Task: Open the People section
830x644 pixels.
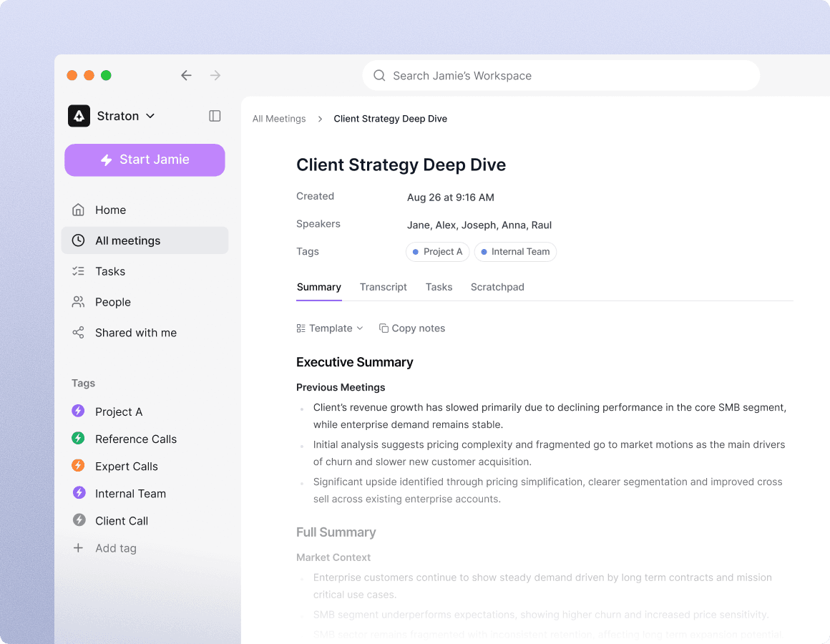Action: click(112, 302)
